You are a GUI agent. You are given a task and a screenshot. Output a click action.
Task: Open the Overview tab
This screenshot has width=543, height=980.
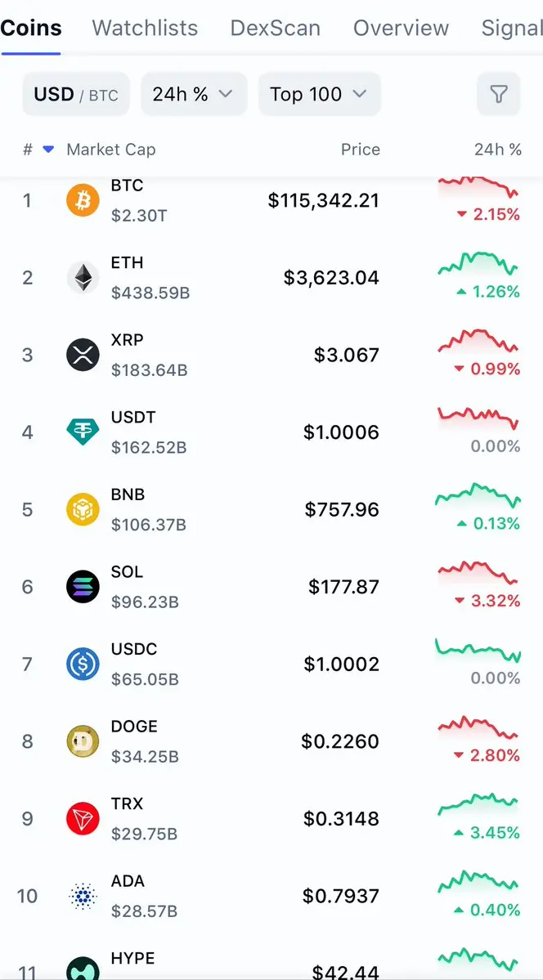click(401, 28)
